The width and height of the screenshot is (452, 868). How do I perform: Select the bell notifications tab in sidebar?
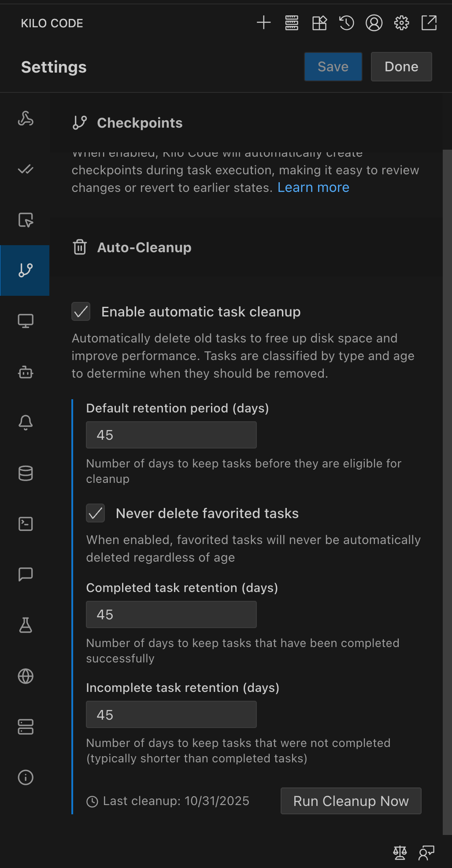click(26, 423)
